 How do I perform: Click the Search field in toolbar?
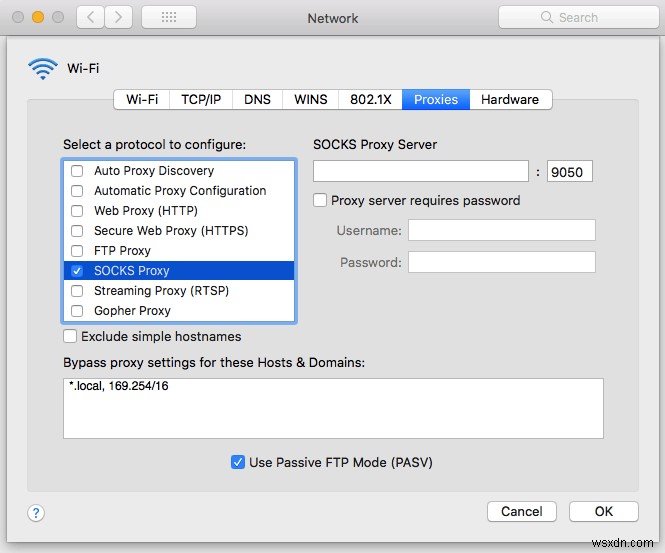578,17
